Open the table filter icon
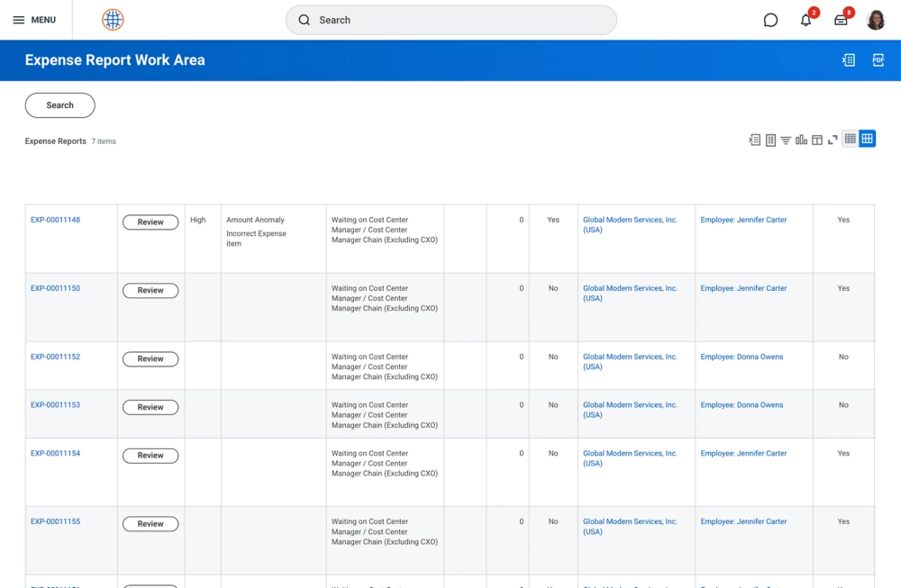Image resolution: width=901 pixels, height=588 pixels. click(x=786, y=140)
